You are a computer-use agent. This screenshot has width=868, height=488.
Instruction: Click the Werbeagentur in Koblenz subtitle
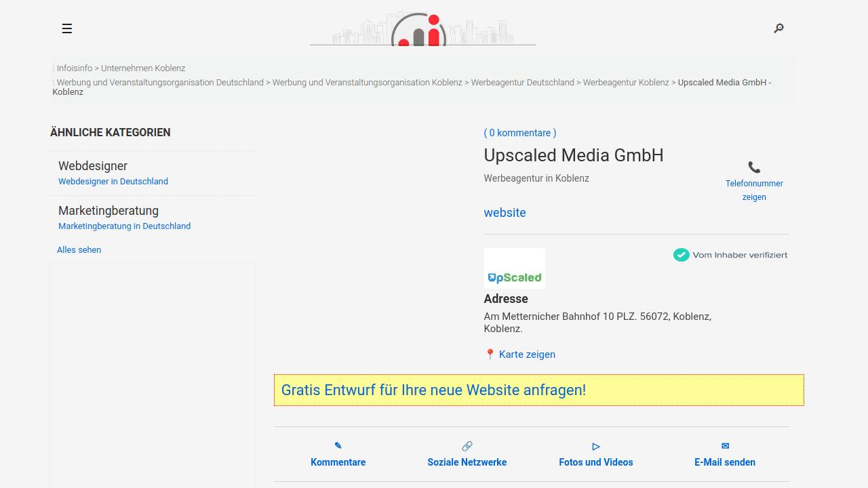[x=536, y=178]
